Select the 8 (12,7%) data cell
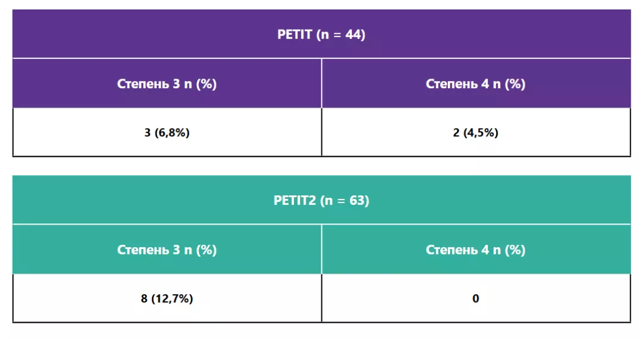This screenshot has height=339, width=644. pyautogui.click(x=167, y=298)
